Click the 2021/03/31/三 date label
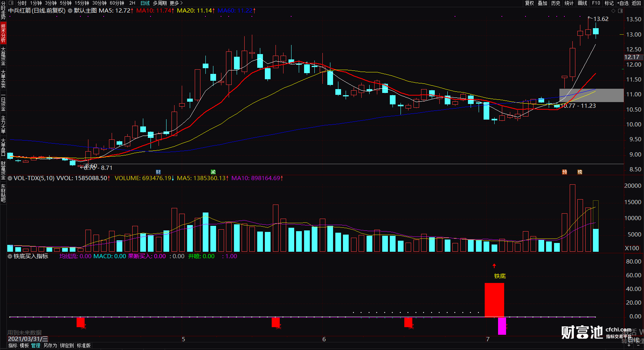Viewport: 644px width, 350px height. click(28, 339)
